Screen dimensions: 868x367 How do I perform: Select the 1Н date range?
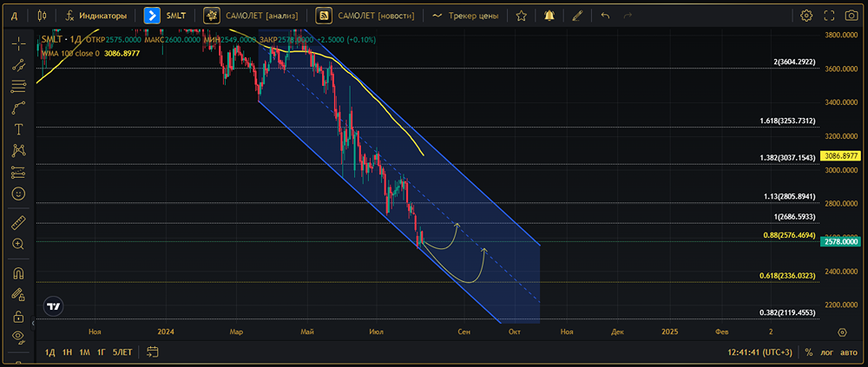point(67,352)
